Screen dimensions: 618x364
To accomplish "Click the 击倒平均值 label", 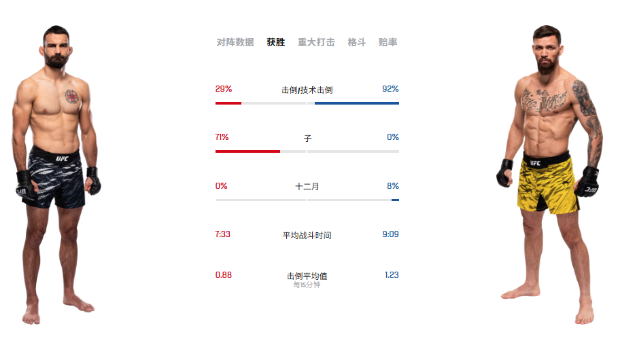I will 307,276.
